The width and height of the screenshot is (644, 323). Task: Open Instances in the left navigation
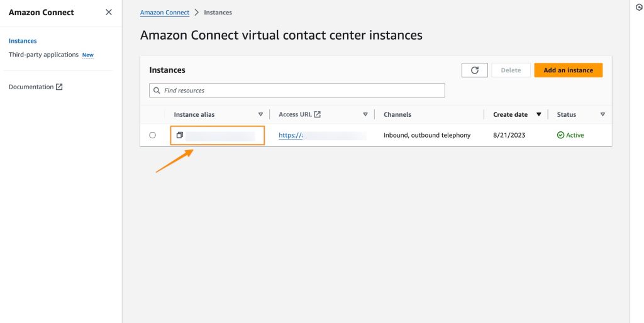pyautogui.click(x=23, y=41)
